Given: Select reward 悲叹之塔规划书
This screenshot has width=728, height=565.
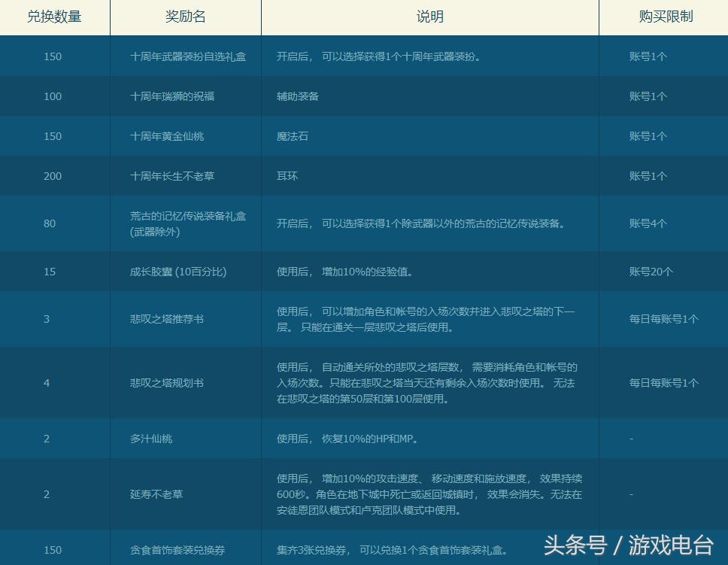Looking at the screenshot, I should [167, 384].
